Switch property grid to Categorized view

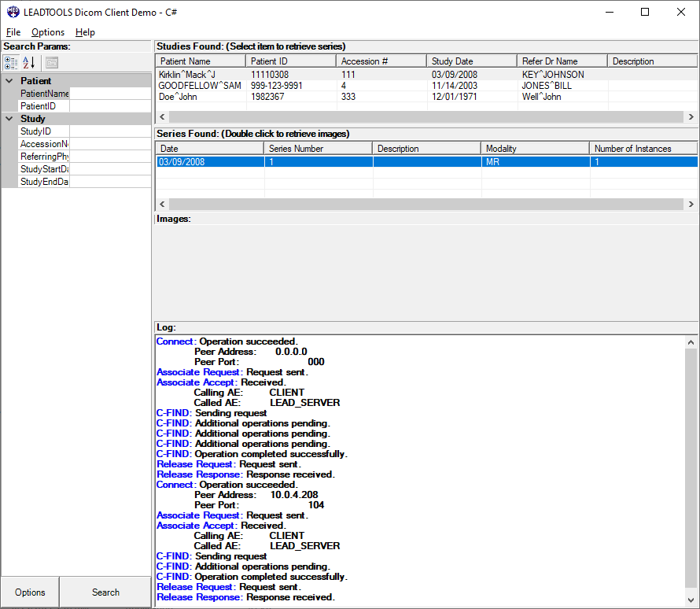[12, 63]
